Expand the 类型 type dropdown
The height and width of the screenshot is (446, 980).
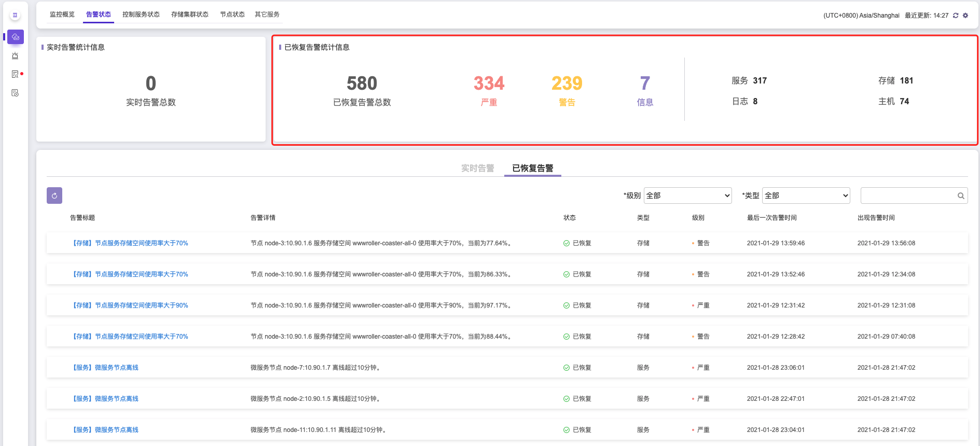pyautogui.click(x=806, y=196)
